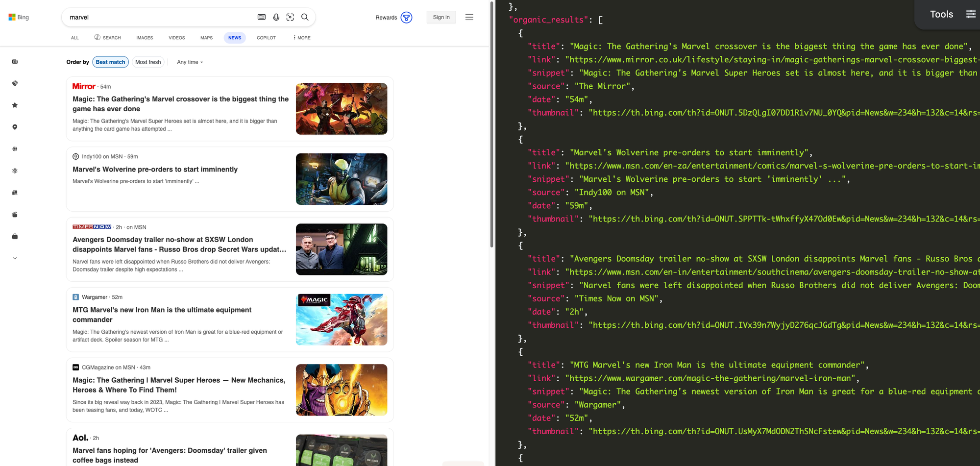Select the technology devices icon in sidebar
The image size is (980, 466).
15,193
